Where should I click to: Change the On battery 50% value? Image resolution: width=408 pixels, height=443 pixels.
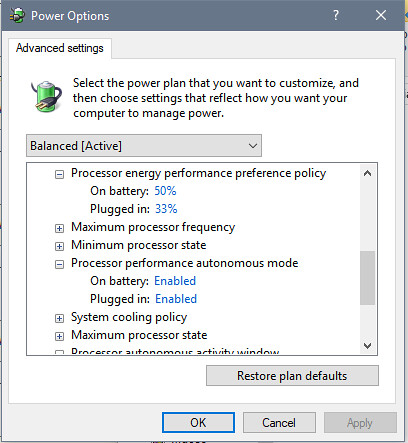coord(165,191)
